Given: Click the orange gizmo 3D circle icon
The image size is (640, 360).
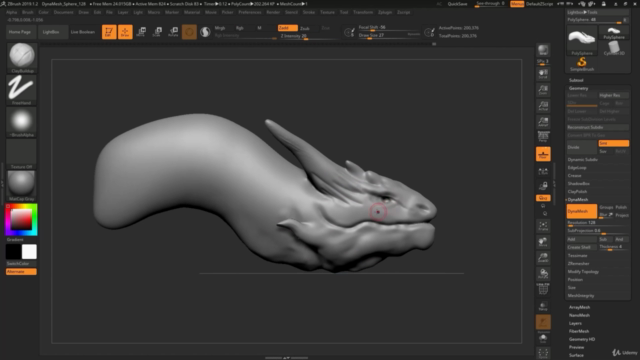Looking at the screenshot, I should click(x=189, y=32).
